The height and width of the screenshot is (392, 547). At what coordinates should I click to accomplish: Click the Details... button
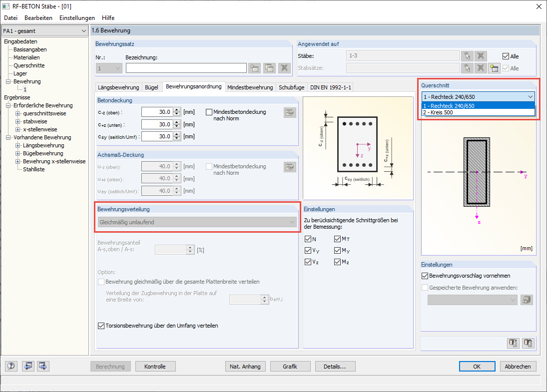point(335,367)
